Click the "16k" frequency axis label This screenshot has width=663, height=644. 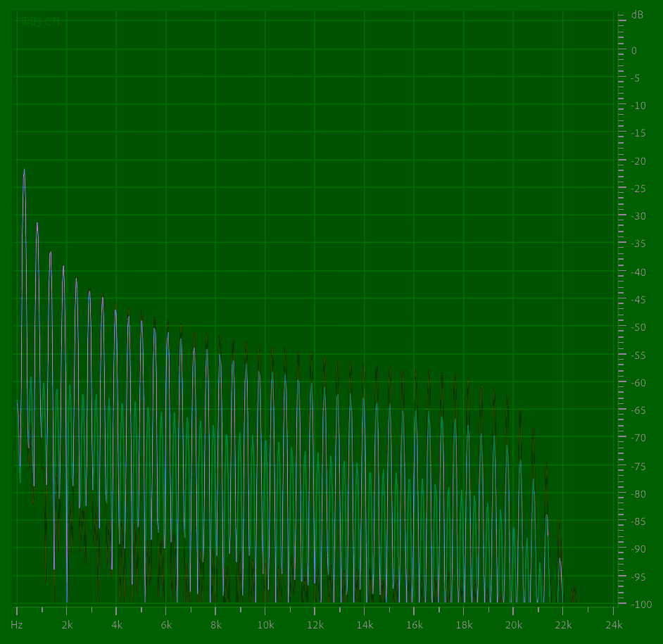point(415,625)
